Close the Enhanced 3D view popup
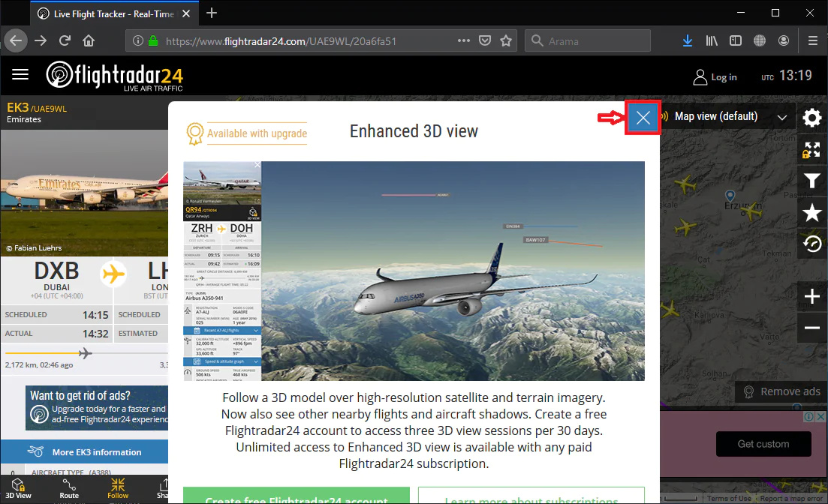This screenshot has width=828, height=504. tap(643, 117)
